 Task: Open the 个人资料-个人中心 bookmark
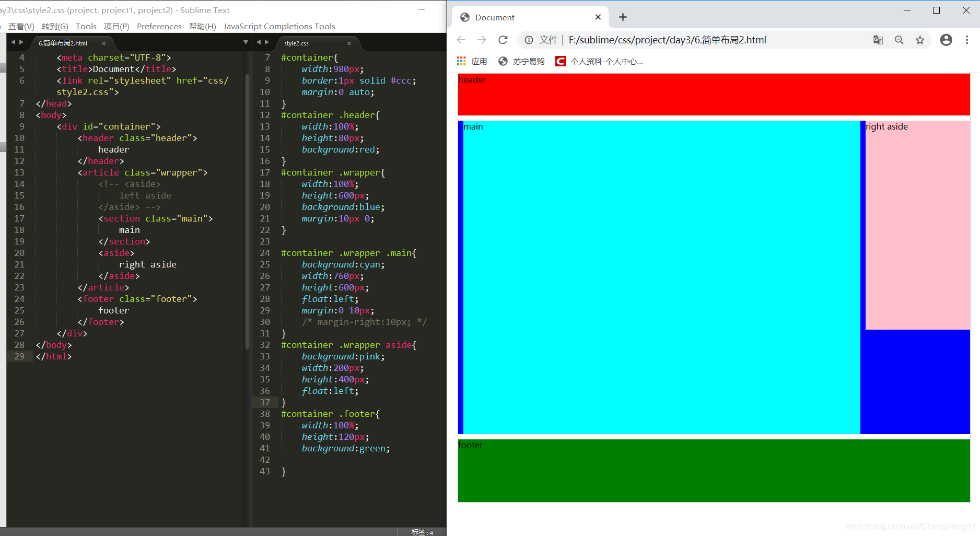click(x=599, y=61)
